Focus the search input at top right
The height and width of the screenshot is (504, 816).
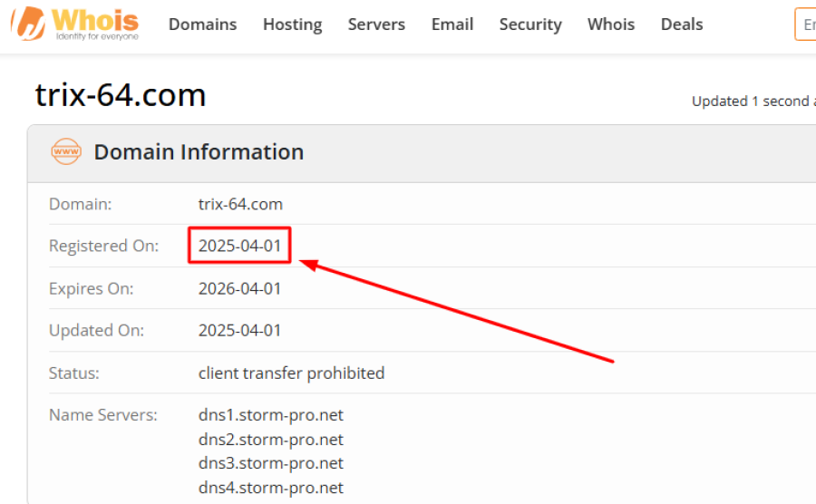click(805, 24)
